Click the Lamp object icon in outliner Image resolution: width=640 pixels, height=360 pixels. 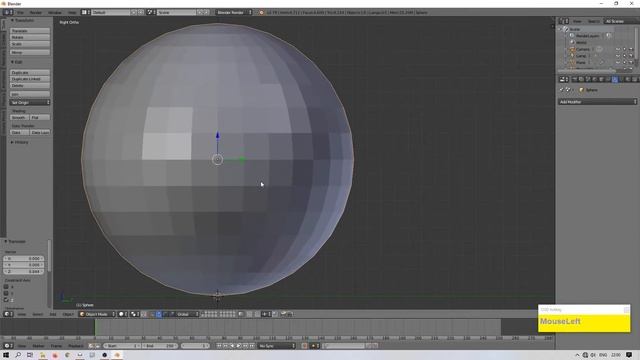[x=572, y=56]
